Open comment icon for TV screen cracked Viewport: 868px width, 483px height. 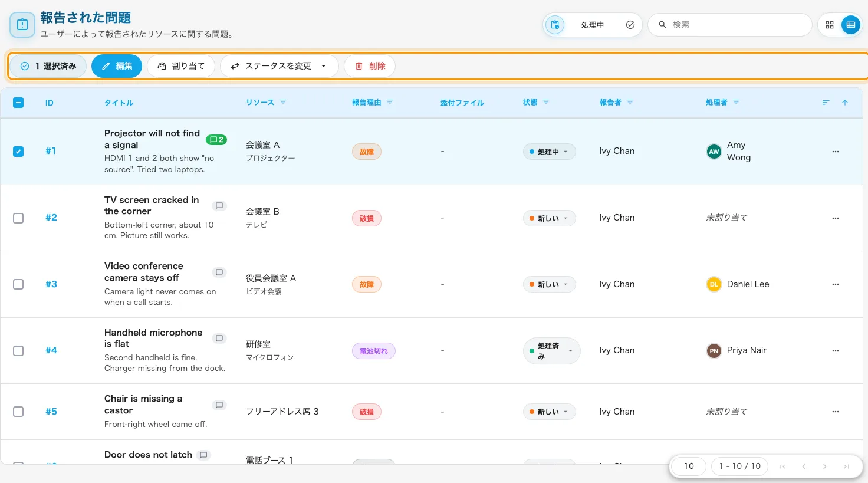219,206
